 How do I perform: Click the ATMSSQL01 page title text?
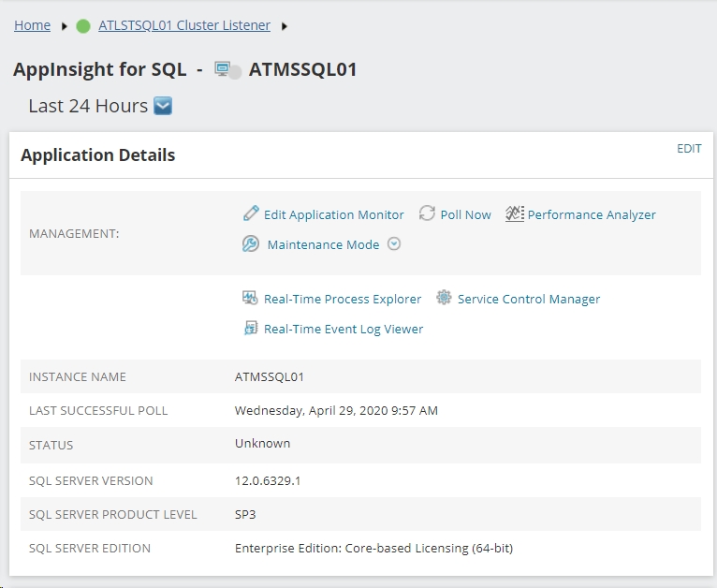point(302,69)
